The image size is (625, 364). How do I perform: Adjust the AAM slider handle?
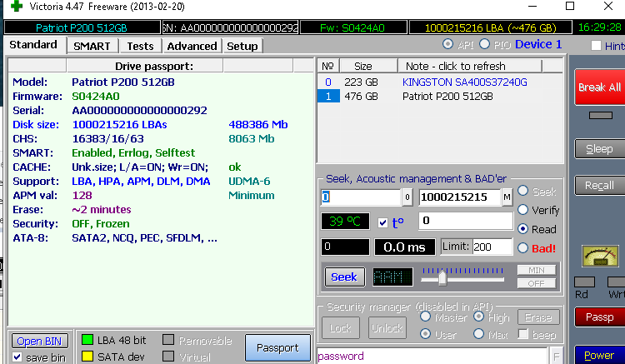pyautogui.click(x=442, y=277)
